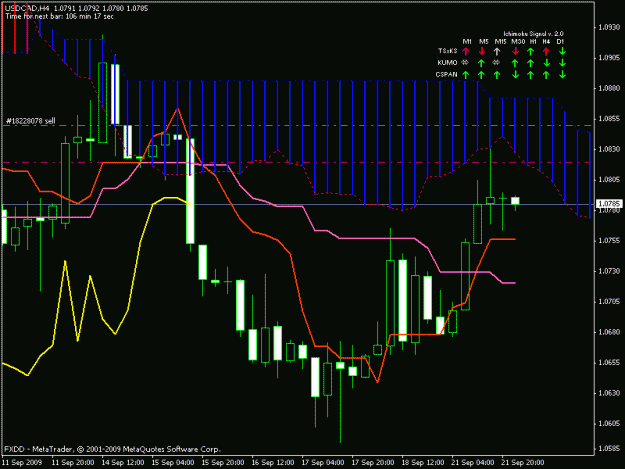Screen dimensions: 625x469
Task: Click the KUMO M15 sideways arrow
Action: pos(496,63)
